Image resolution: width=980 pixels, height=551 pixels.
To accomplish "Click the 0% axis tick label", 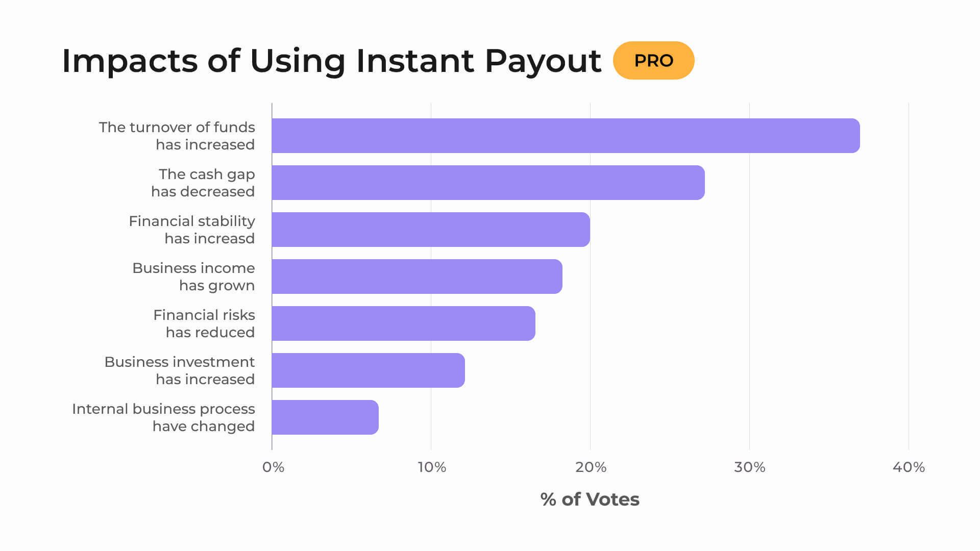I will pos(273,467).
